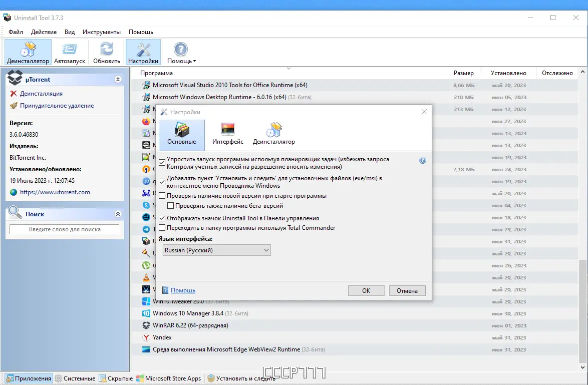Sort by the Отслежено column header
This screenshot has height=385, width=588.
(x=557, y=73)
